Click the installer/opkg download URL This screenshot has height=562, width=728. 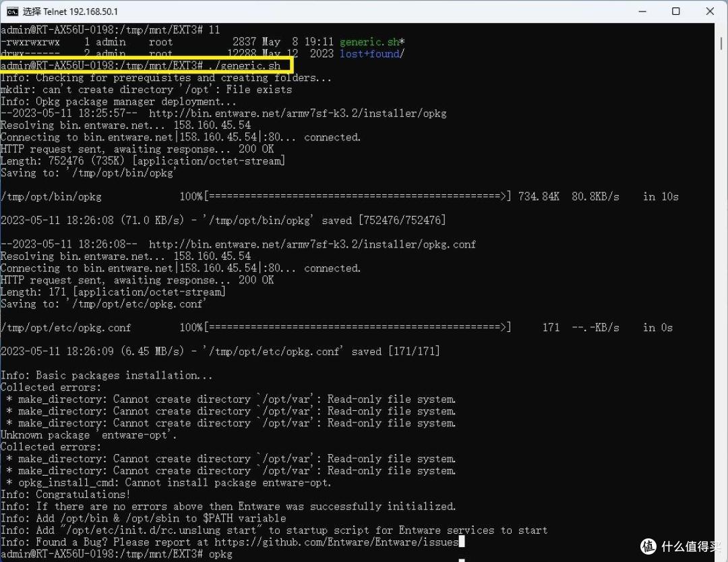point(297,113)
